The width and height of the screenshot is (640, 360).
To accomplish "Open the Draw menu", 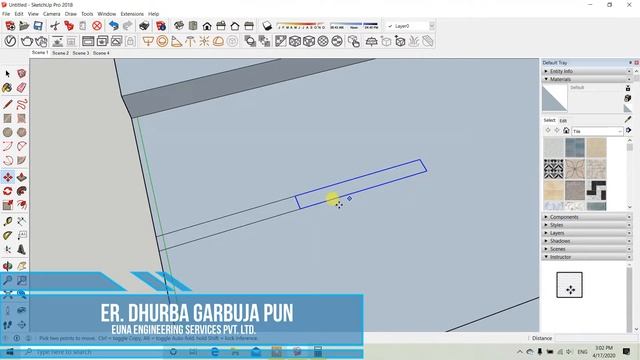I will (x=71, y=14).
